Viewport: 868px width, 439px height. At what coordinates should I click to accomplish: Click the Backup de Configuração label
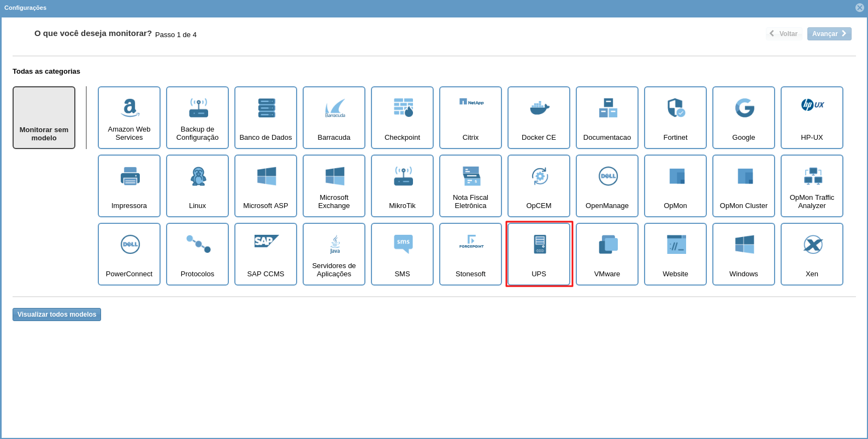click(197, 133)
